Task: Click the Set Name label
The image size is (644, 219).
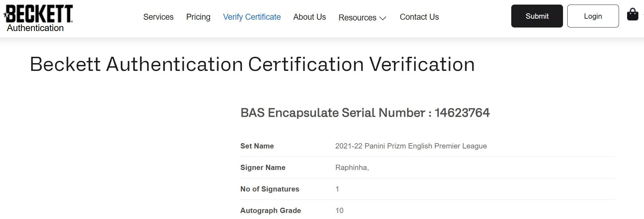Action: [x=257, y=146]
